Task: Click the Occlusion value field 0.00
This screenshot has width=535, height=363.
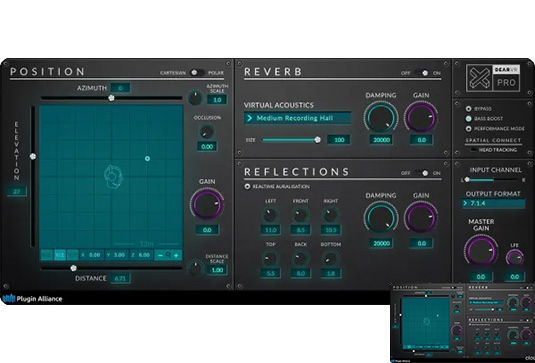Action: tap(207, 147)
